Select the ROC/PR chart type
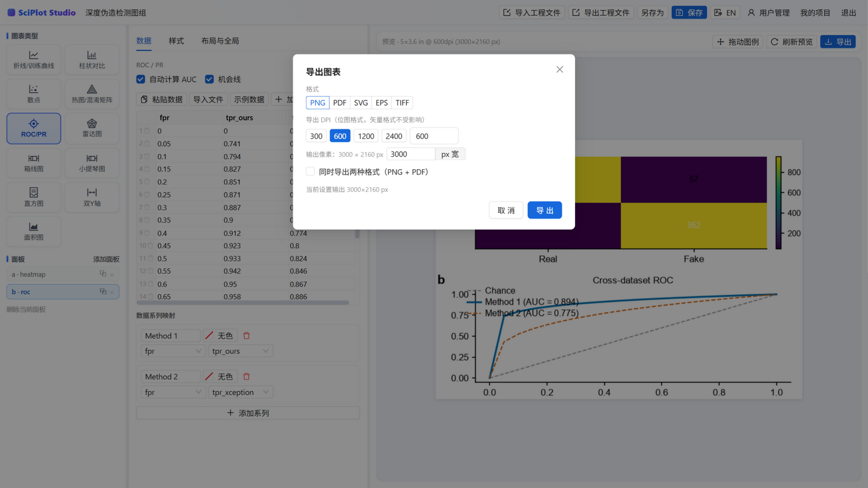The height and width of the screenshot is (488, 868). [x=34, y=129]
